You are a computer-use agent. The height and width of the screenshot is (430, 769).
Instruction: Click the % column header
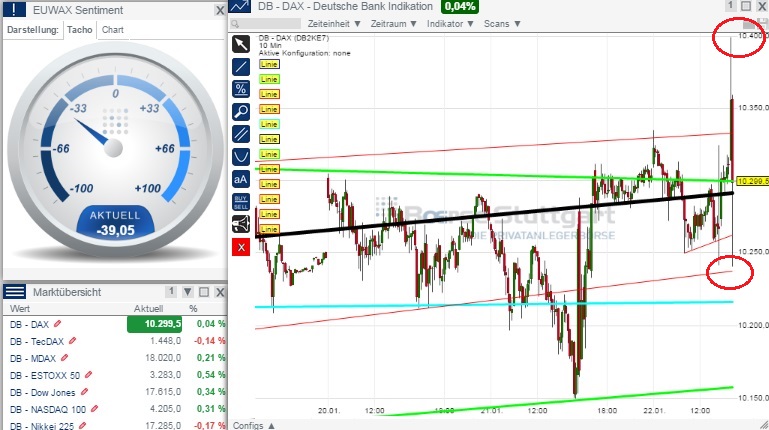(x=193, y=308)
